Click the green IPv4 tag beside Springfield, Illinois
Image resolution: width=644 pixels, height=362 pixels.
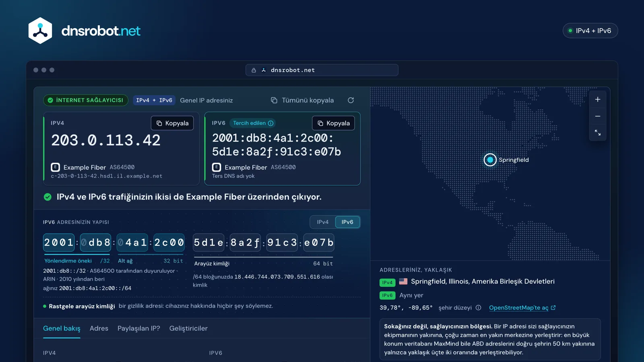pos(387,282)
